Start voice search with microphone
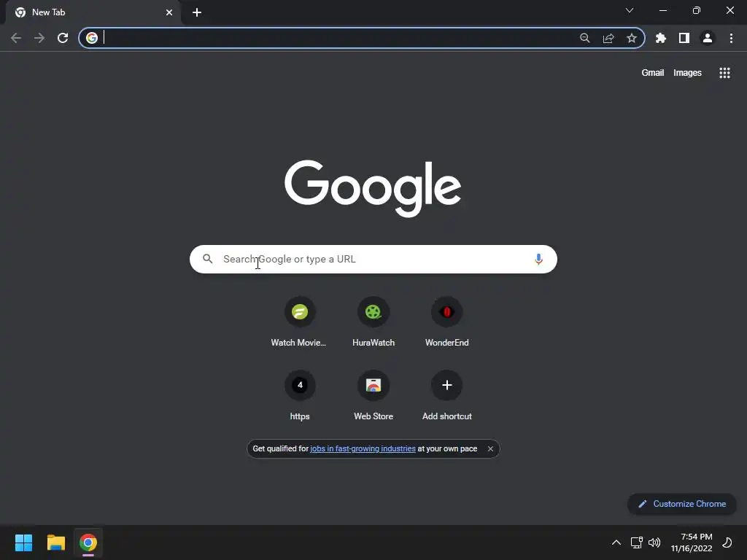 538,259
